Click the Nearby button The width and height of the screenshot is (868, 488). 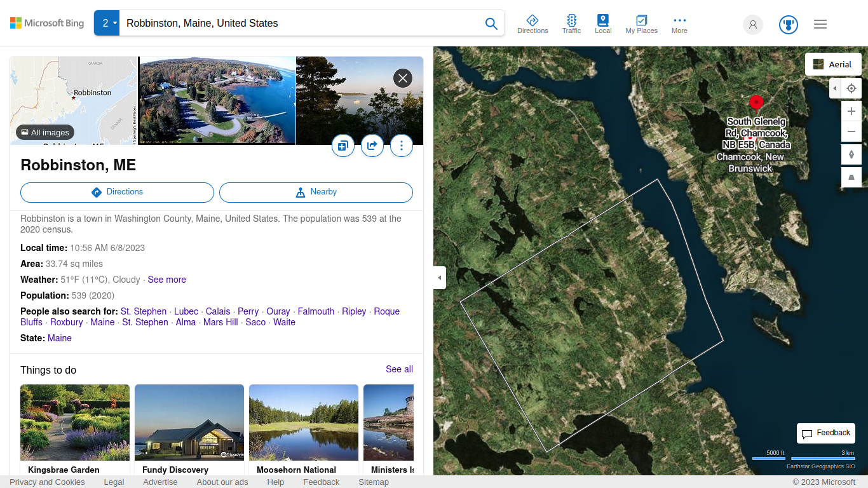tap(316, 192)
